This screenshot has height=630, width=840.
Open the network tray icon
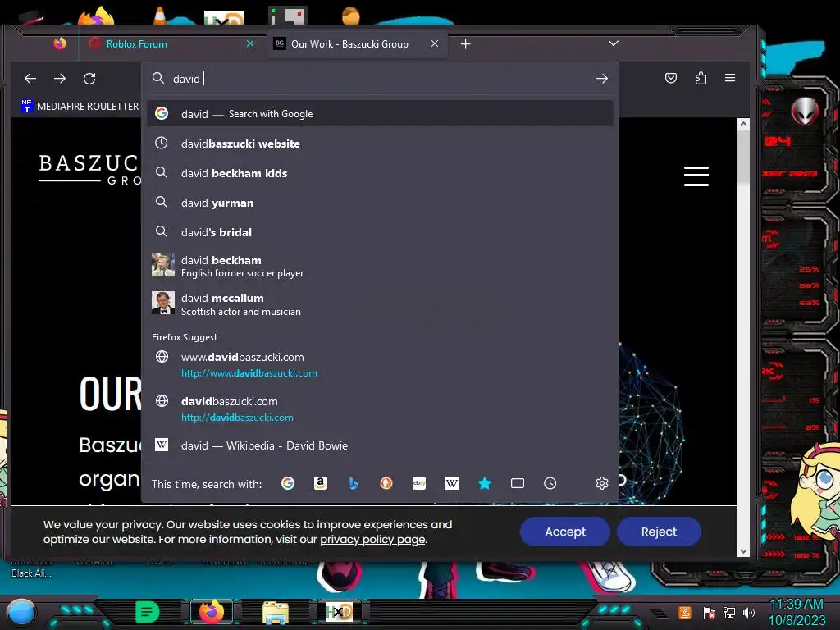[729, 612]
